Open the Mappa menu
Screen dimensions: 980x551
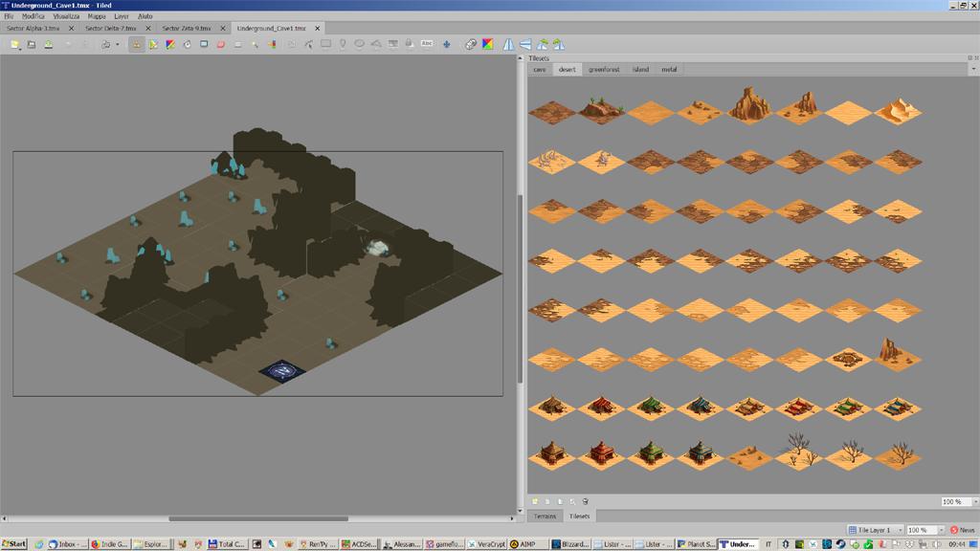tap(97, 16)
